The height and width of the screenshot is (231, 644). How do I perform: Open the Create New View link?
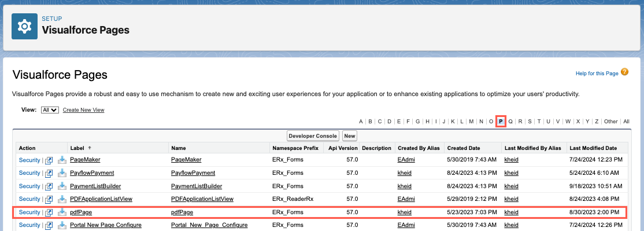click(x=83, y=110)
